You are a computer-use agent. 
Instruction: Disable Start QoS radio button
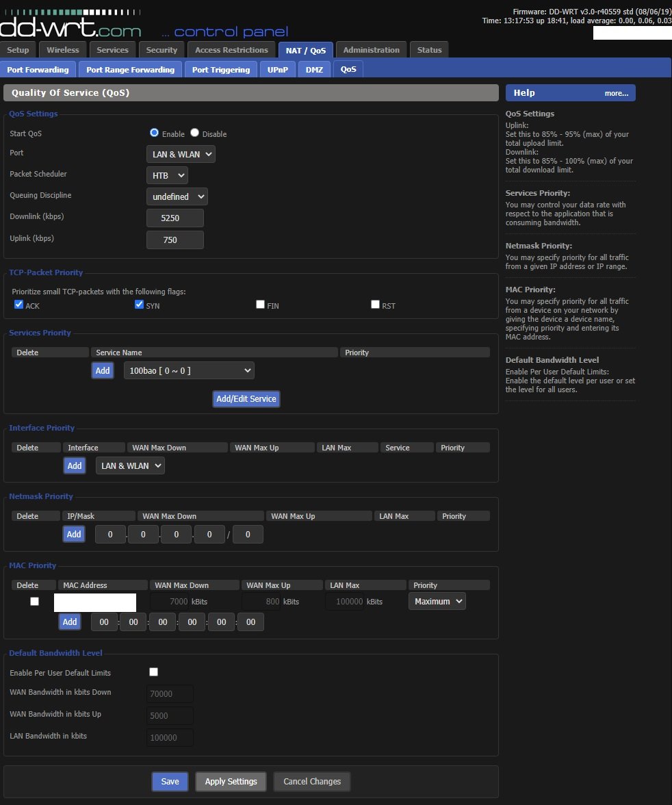(195, 133)
